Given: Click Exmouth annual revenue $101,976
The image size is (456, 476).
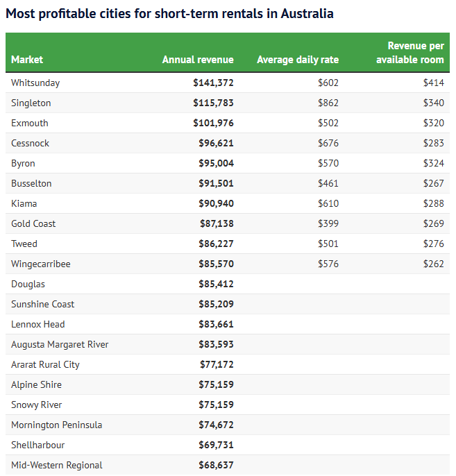Looking at the screenshot, I should 213,123.
